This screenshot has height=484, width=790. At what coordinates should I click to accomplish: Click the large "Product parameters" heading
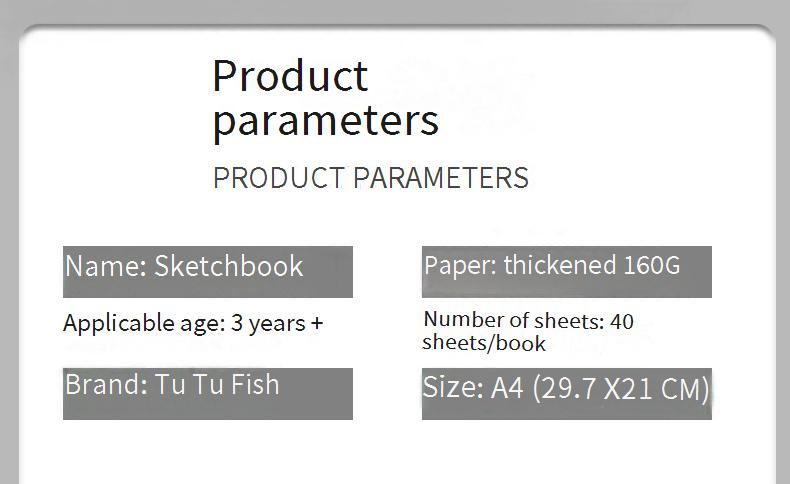coord(325,97)
